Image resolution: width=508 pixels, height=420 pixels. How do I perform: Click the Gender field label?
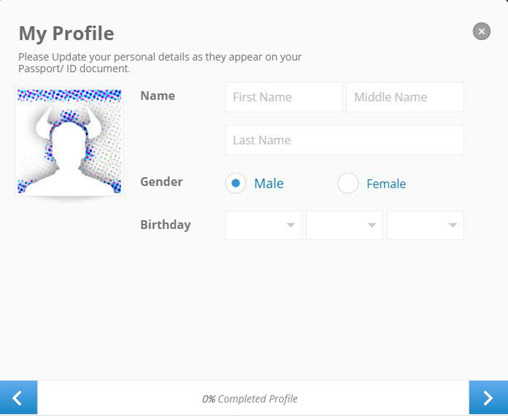click(161, 182)
